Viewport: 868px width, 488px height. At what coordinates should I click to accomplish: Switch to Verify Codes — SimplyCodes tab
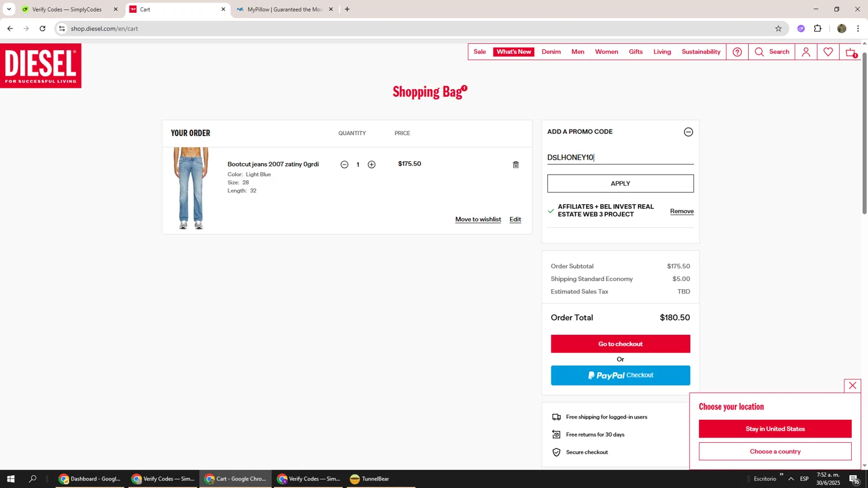click(67, 9)
